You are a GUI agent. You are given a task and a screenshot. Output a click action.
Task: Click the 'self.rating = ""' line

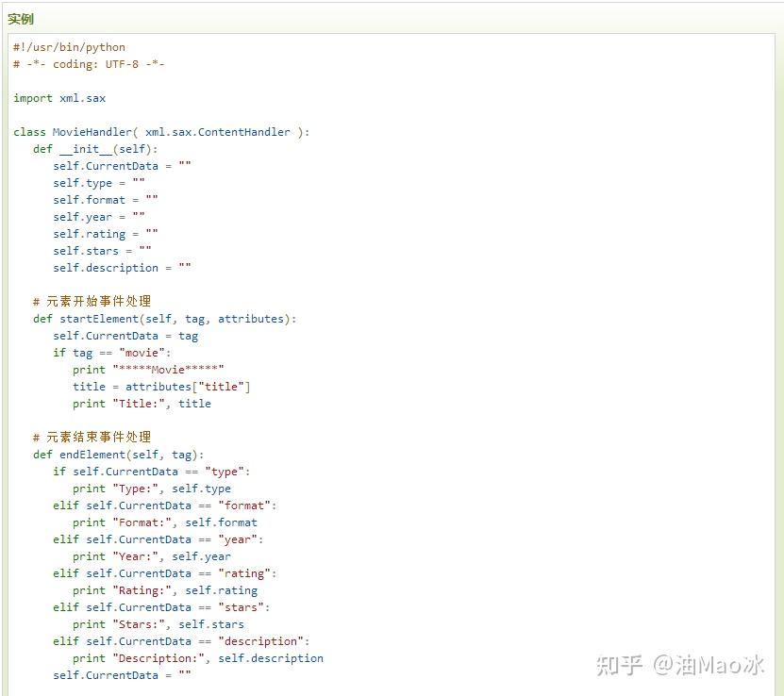click(106, 234)
